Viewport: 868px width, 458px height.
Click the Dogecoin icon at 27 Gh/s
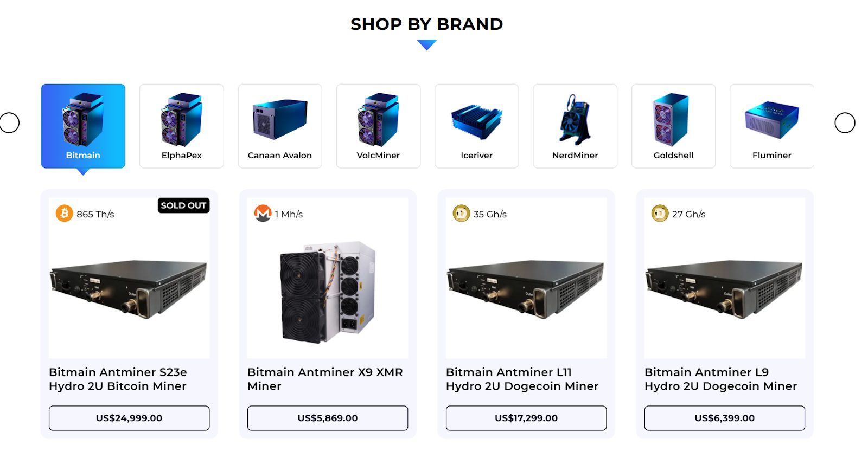point(660,213)
